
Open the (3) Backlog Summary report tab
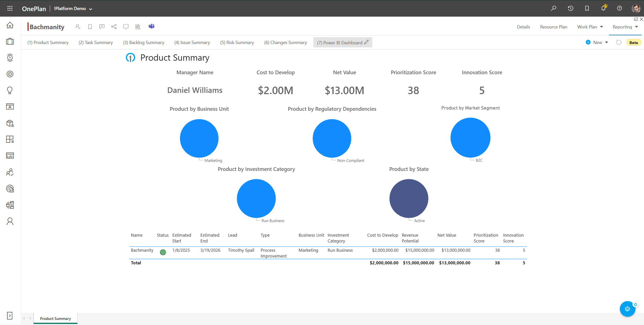pos(143,43)
